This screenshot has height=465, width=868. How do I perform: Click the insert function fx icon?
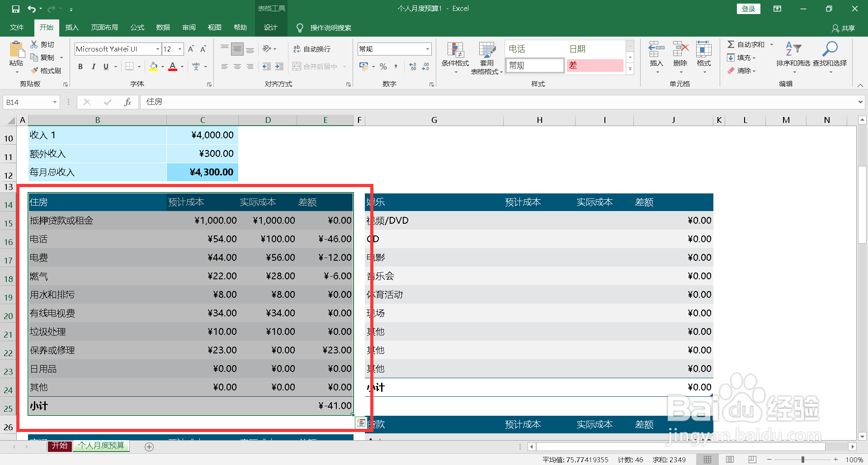tap(127, 102)
